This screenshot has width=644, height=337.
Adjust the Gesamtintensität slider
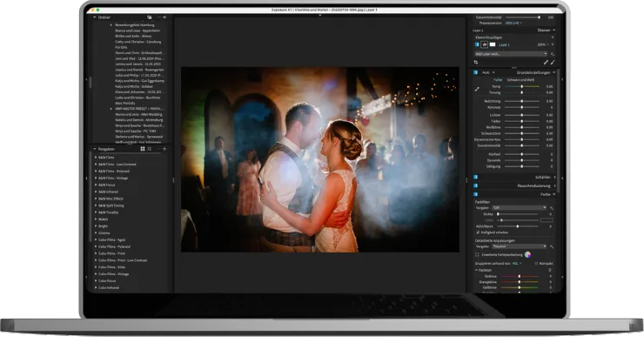pyautogui.click(x=523, y=17)
